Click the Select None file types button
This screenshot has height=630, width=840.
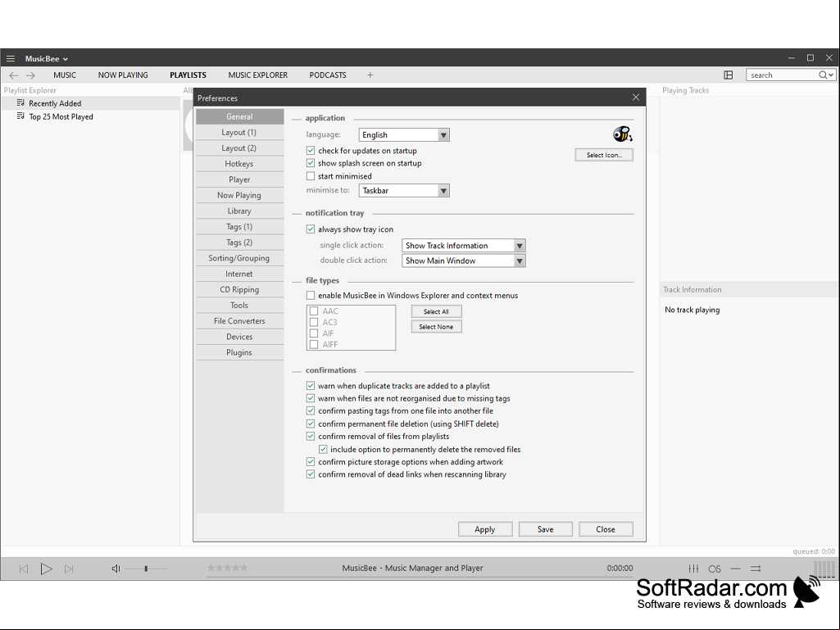click(436, 327)
